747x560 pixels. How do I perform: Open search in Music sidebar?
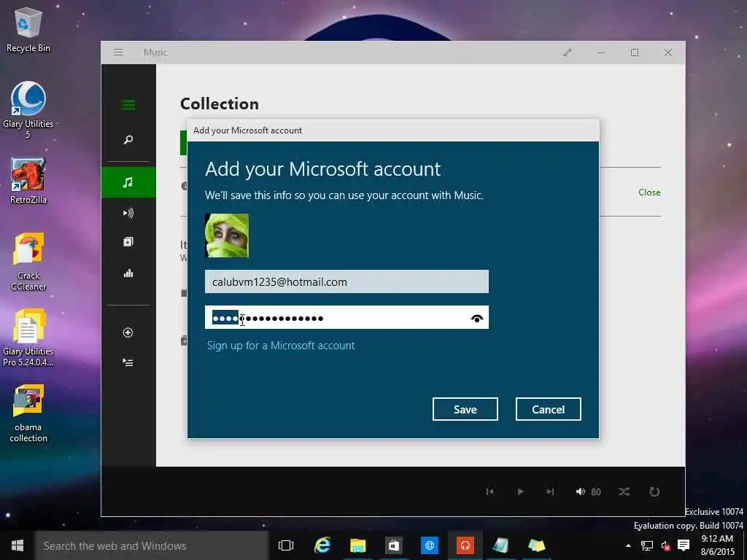[128, 139]
